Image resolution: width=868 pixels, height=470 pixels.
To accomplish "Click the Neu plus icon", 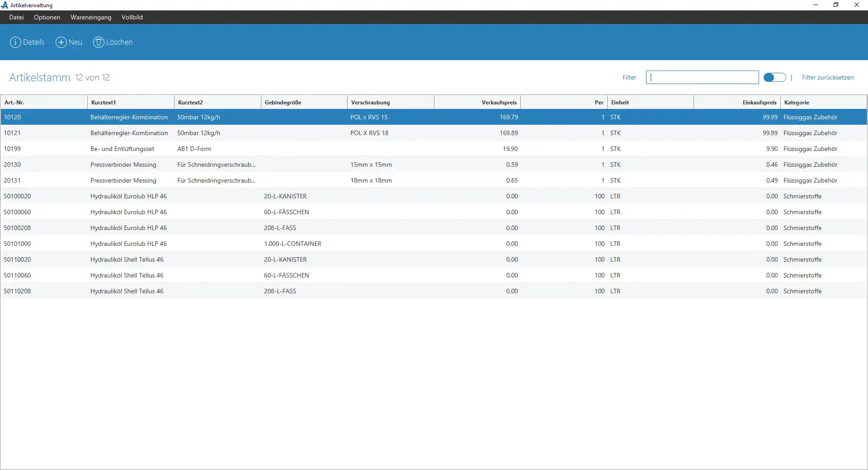I will (61, 42).
